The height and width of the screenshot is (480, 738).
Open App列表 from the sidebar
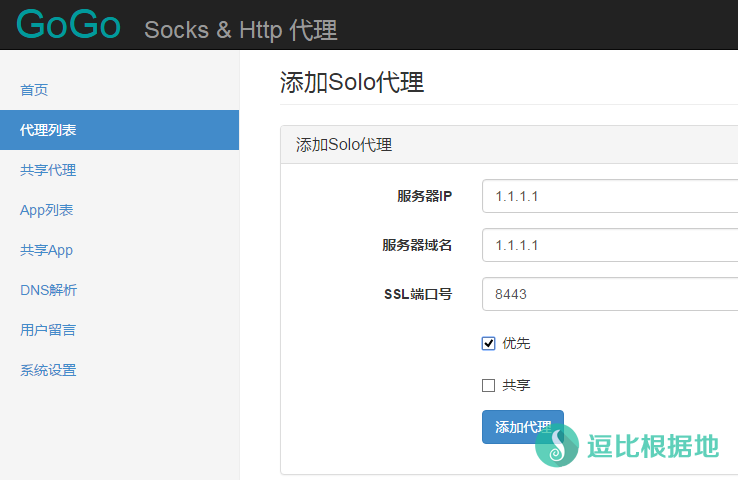pyautogui.click(x=46, y=210)
